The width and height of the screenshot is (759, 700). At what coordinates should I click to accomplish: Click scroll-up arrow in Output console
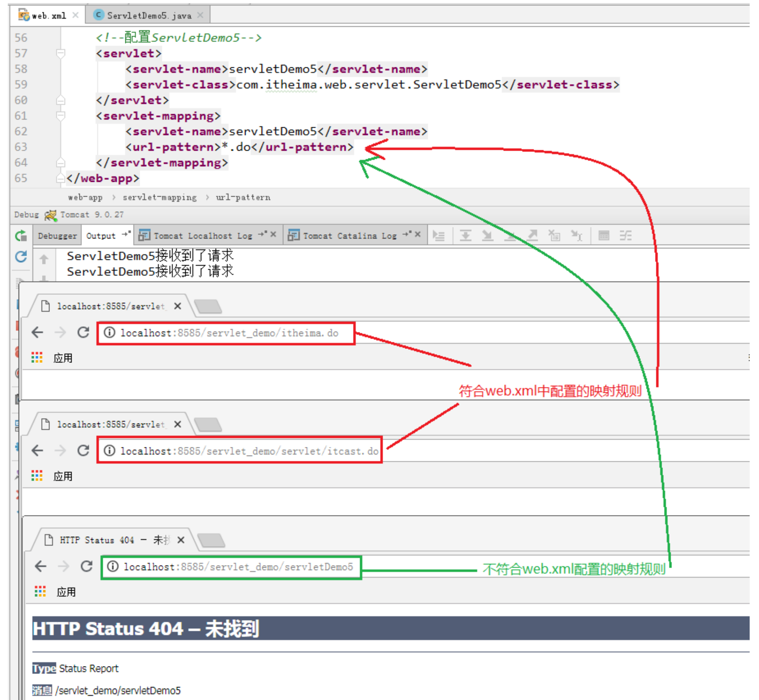click(x=44, y=259)
